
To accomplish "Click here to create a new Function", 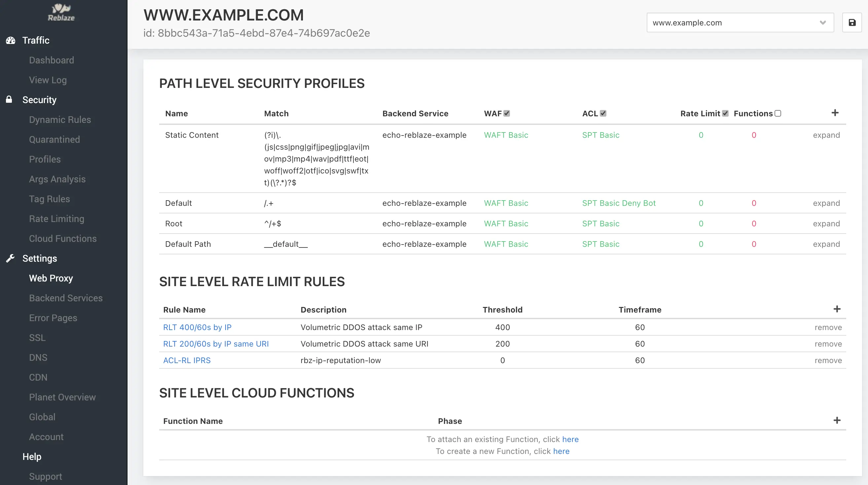I will [x=561, y=451].
